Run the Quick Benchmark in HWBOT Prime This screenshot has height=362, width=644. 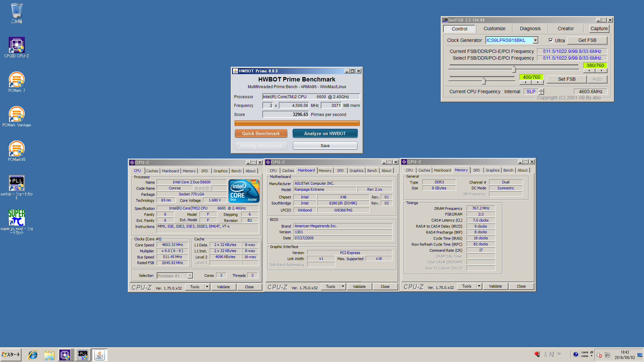(261, 133)
